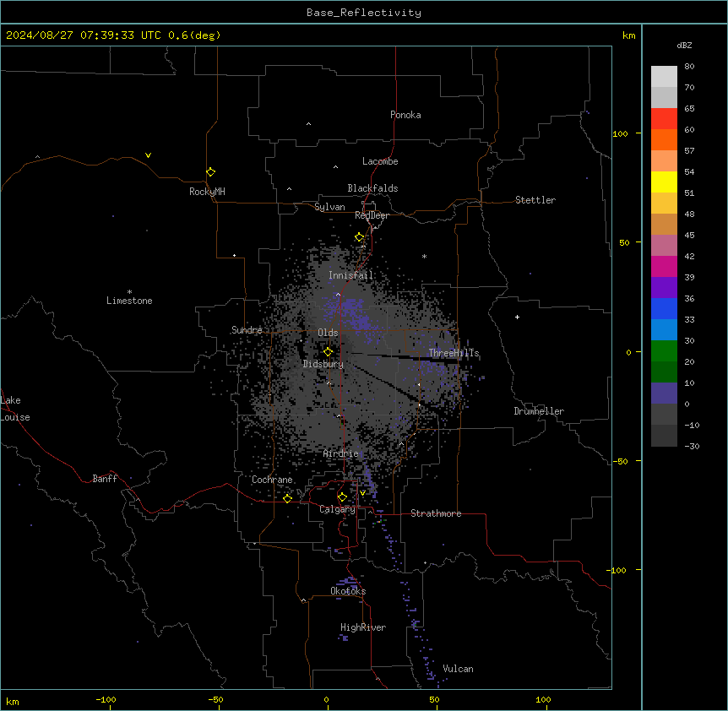This screenshot has height=711, width=728.
Task: Click the ThreeHills label
Action: coord(454,353)
